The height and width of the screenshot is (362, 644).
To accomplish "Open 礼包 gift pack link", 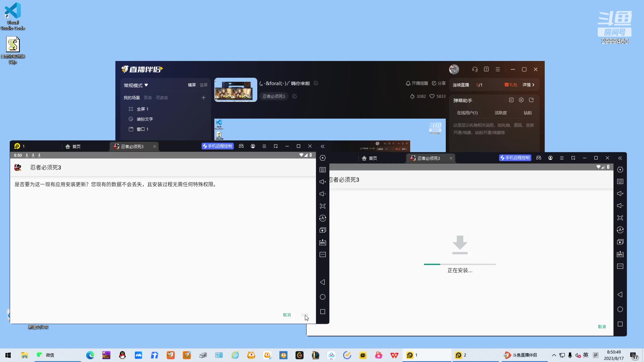I will 511,85.
